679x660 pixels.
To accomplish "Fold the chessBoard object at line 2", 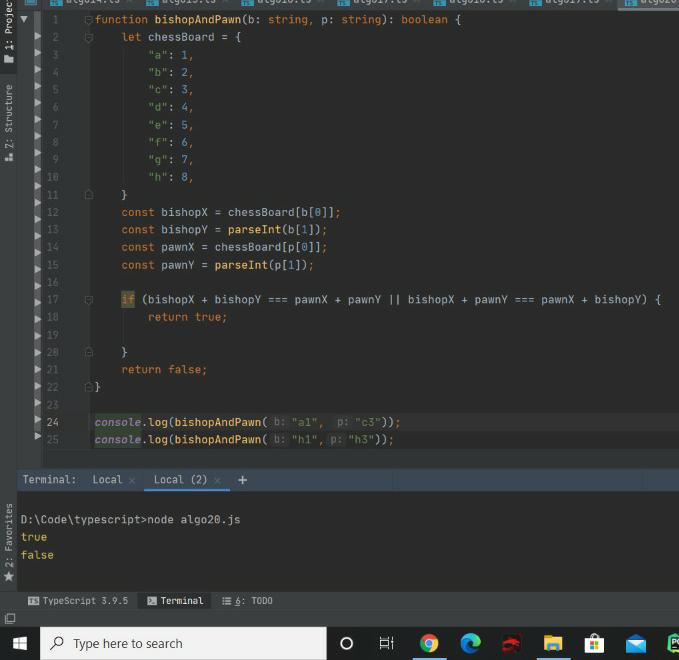I will 89,37.
